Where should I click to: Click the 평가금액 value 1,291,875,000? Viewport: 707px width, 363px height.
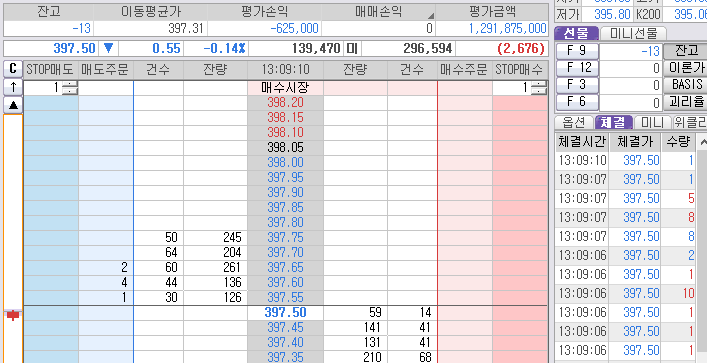click(x=492, y=29)
